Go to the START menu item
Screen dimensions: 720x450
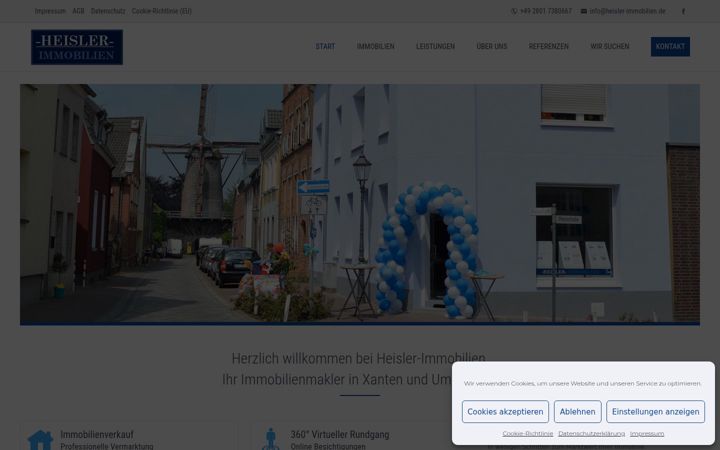point(325,46)
